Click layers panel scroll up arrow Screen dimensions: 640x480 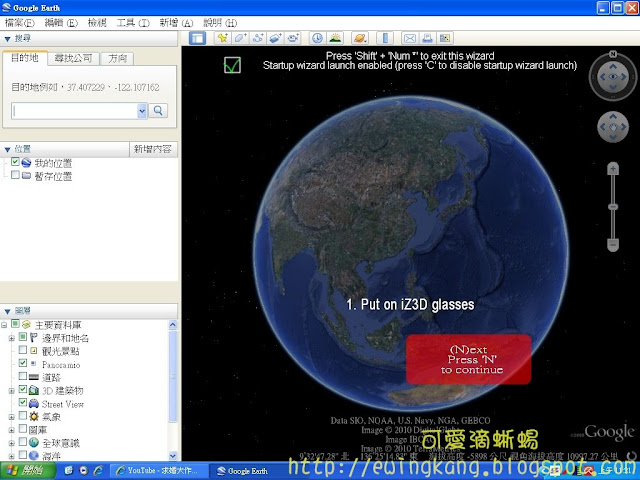click(173, 325)
